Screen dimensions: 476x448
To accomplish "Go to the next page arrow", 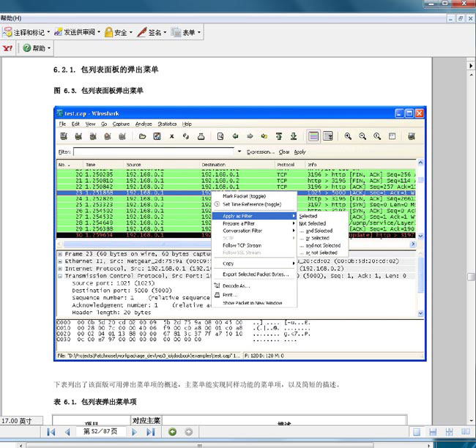I will 135,432.
